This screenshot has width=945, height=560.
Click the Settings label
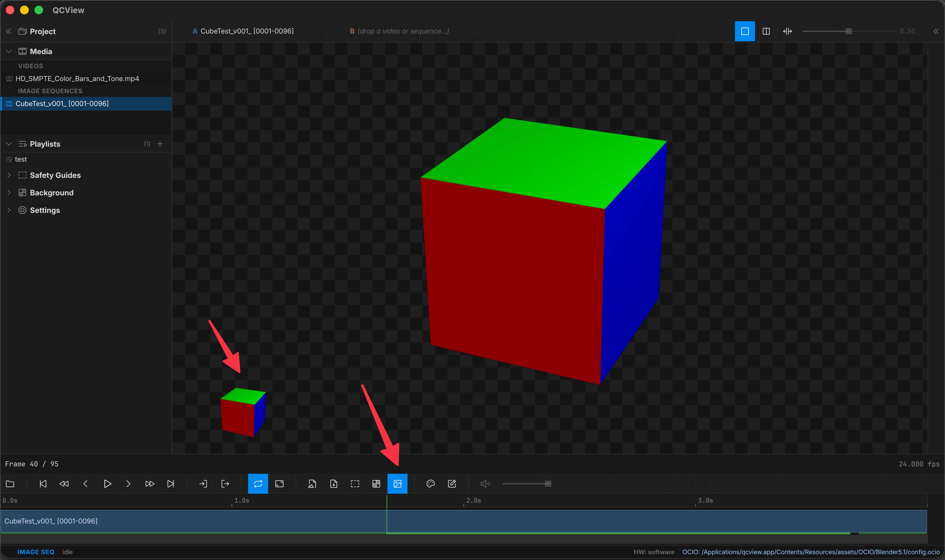coord(45,210)
